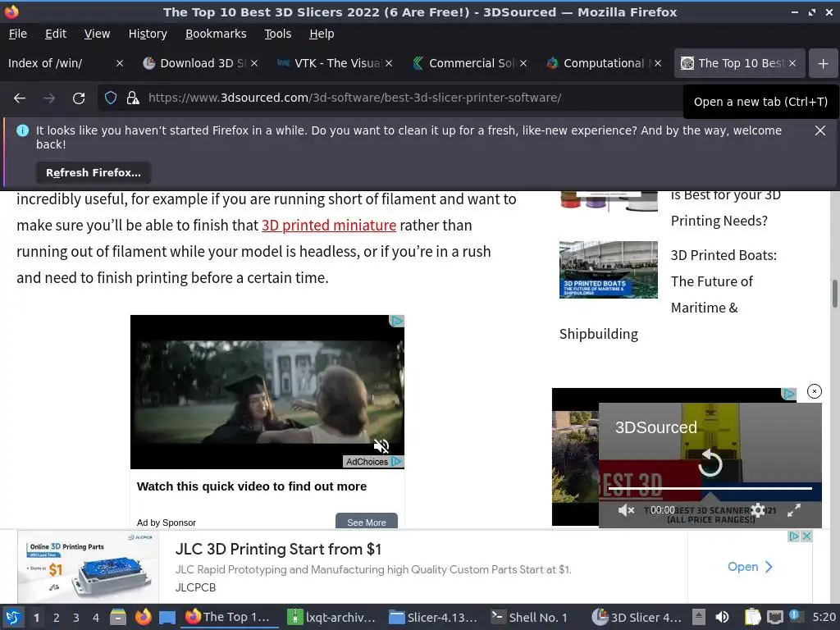Close the 'Index of /win/' tab
The height and width of the screenshot is (630, 840).
120,63
